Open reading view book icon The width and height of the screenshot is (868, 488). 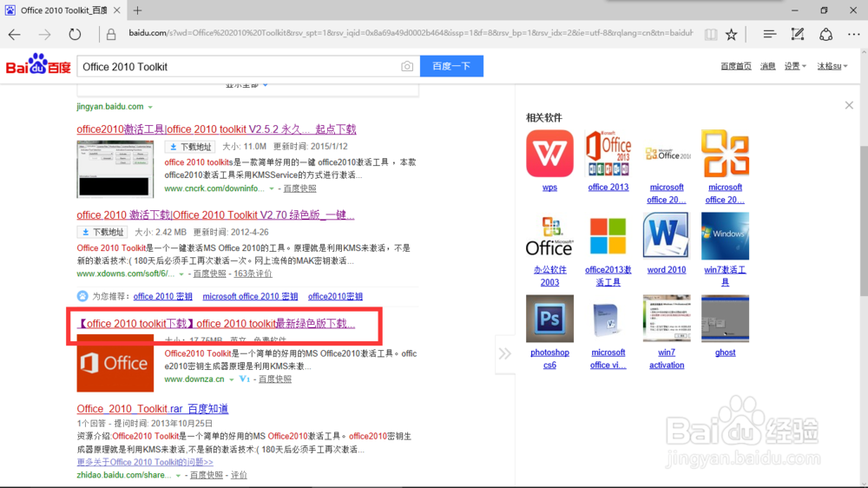click(x=711, y=35)
